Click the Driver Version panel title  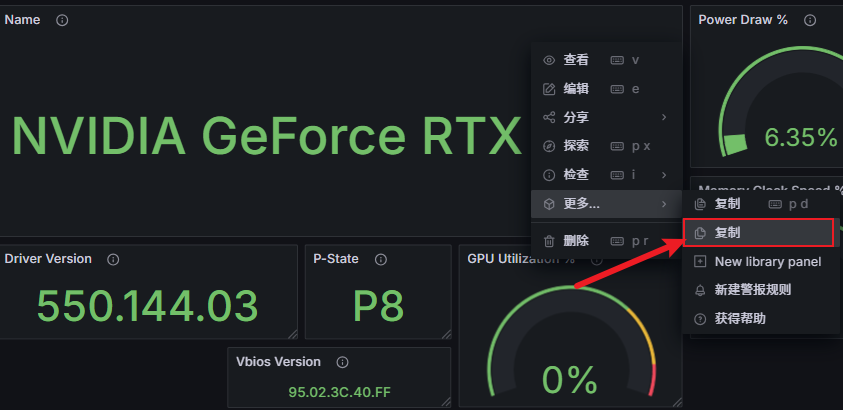48,259
